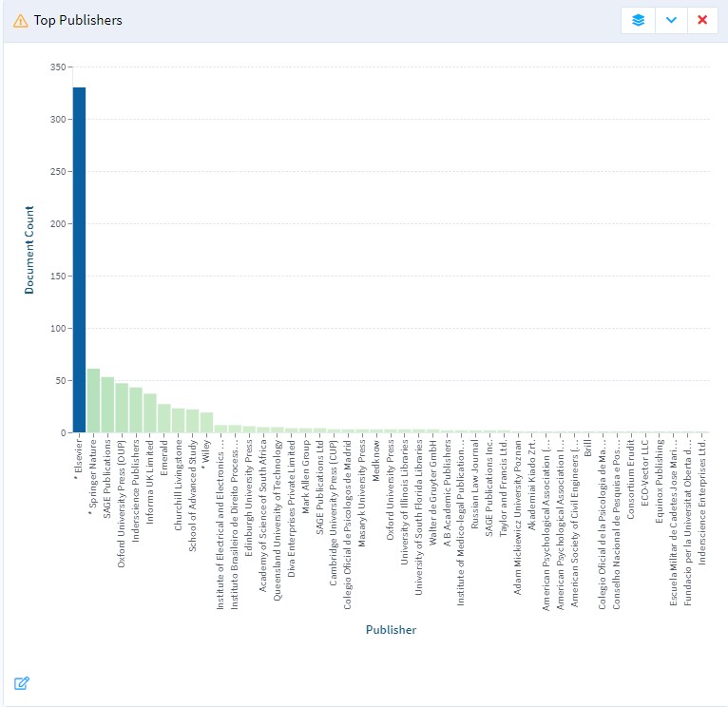
Task: Click the Document Count y-axis title
Action: click(x=29, y=249)
